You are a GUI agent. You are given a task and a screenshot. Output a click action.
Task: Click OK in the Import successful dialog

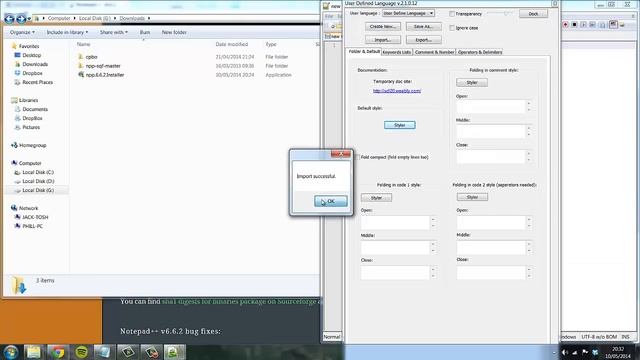[x=331, y=201]
